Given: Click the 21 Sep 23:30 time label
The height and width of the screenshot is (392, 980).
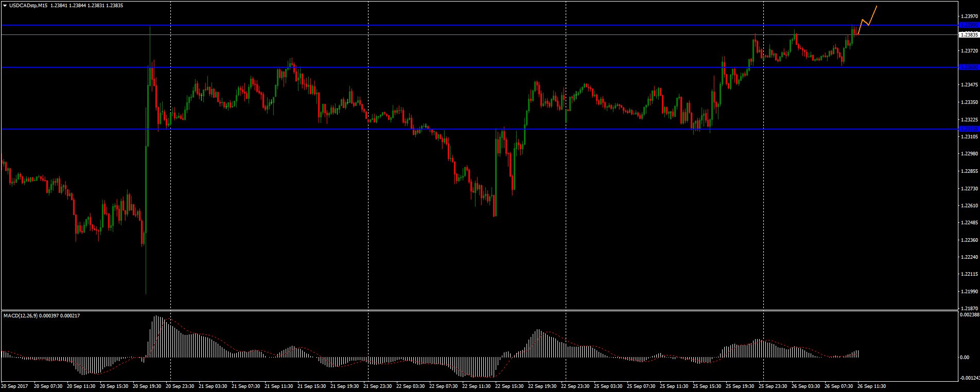Looking at the screenshot, I should tap(377, 386).
